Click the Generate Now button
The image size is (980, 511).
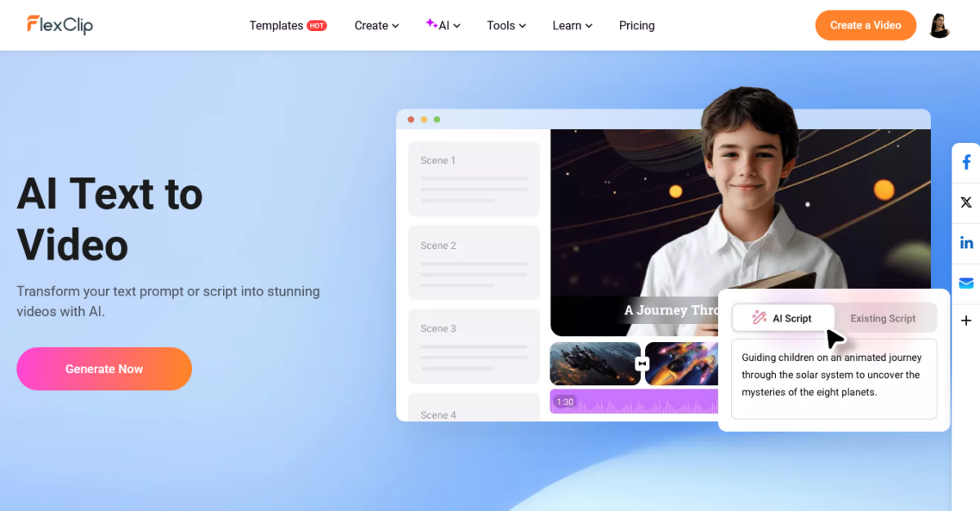point(104,369)
